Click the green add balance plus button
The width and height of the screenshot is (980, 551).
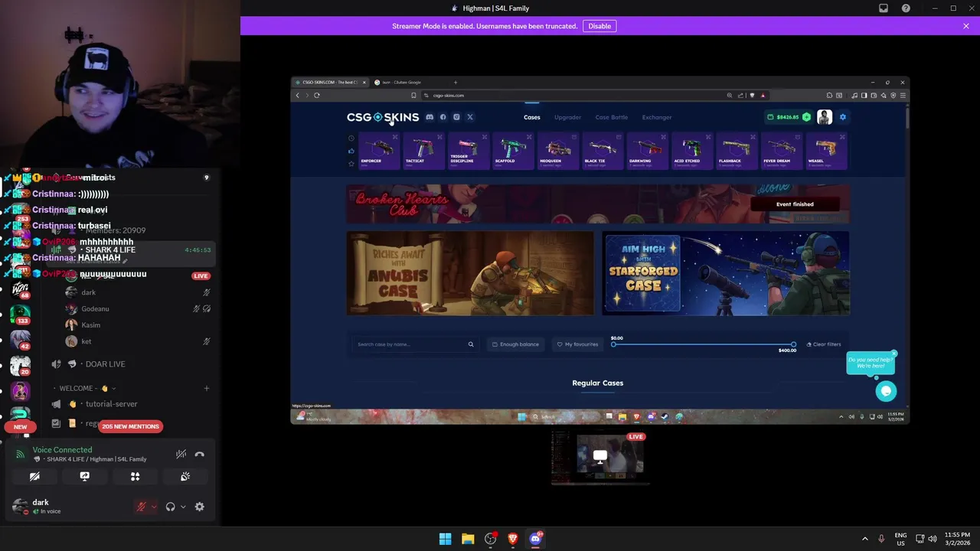pyautogui.click(x=806, y=117)
